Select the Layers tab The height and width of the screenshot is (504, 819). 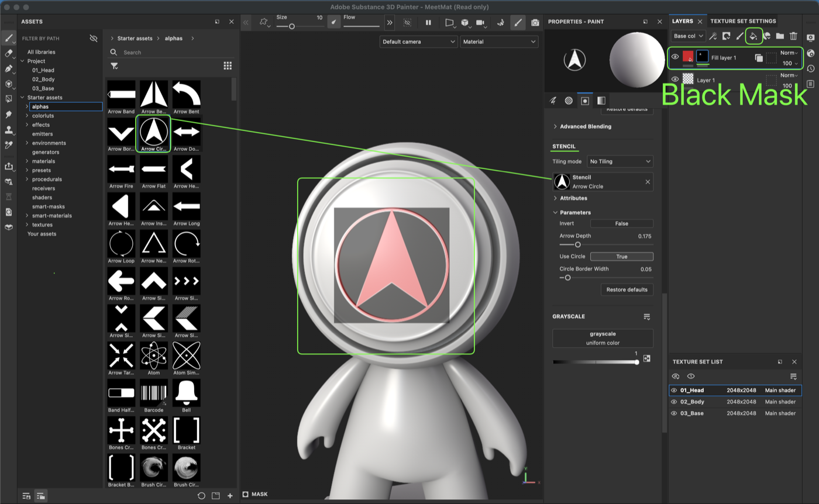(683, 21)
